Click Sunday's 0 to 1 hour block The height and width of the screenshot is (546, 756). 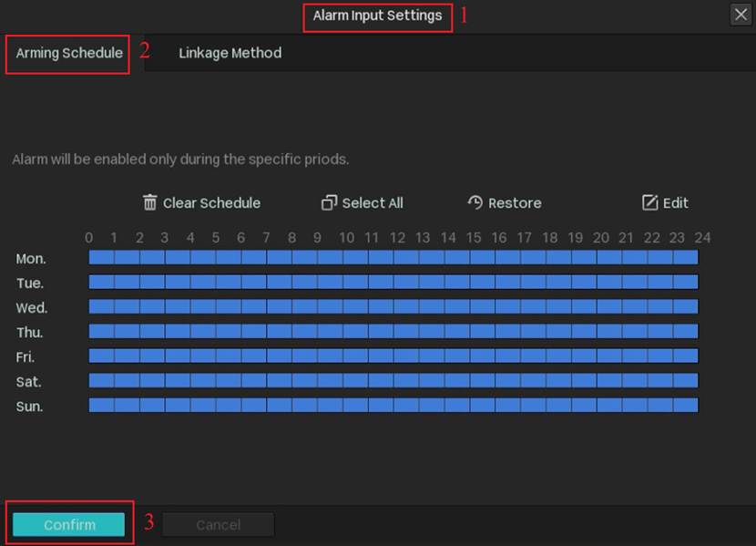click(x=101, y=405)
